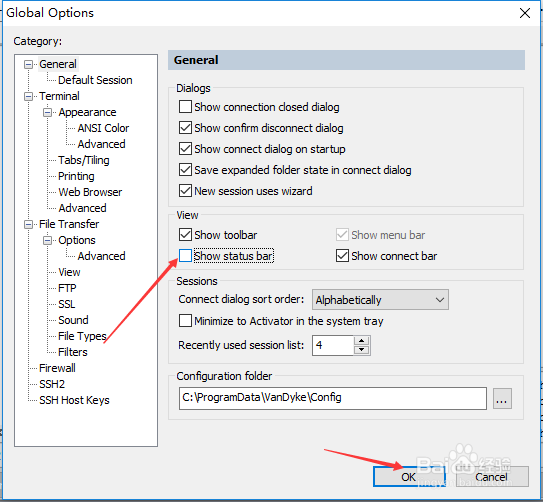Viewport: 543px width, 502px height.
Task: Collapse the Terminal tree node
Action: pos(28,96)
